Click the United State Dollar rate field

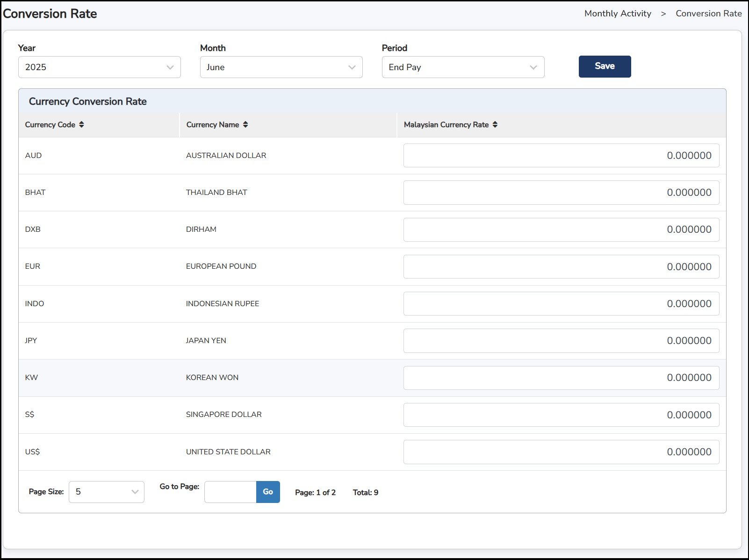(x=561, y=452)
